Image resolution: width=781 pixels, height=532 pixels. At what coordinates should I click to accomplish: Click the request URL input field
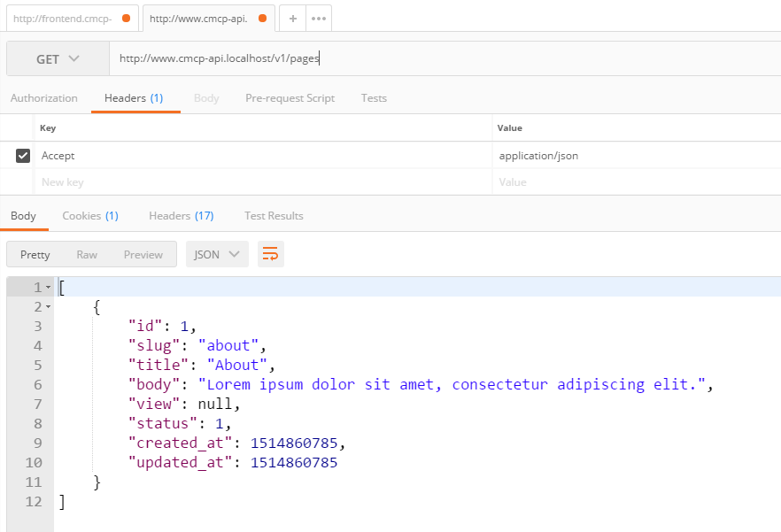pyautogui.click(x=443, y=59)
